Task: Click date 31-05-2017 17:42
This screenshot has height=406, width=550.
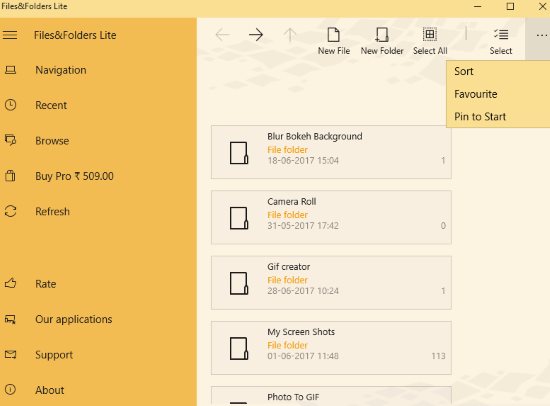Action: coord(303,226)
